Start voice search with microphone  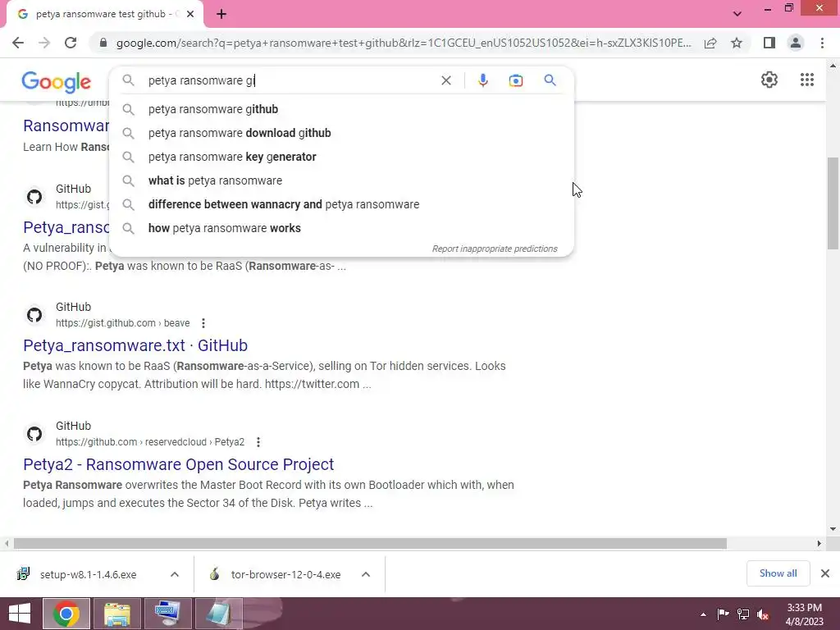click(482, 80)
